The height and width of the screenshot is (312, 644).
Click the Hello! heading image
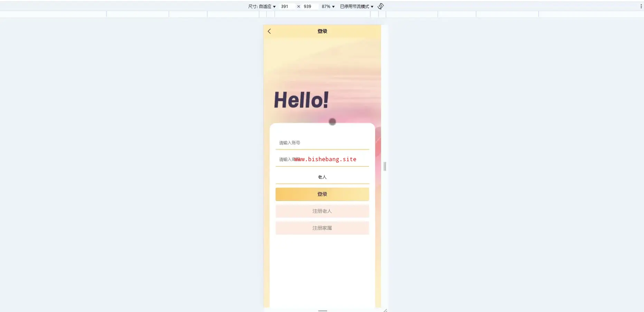pyautogui.click(x=301, y=100)
